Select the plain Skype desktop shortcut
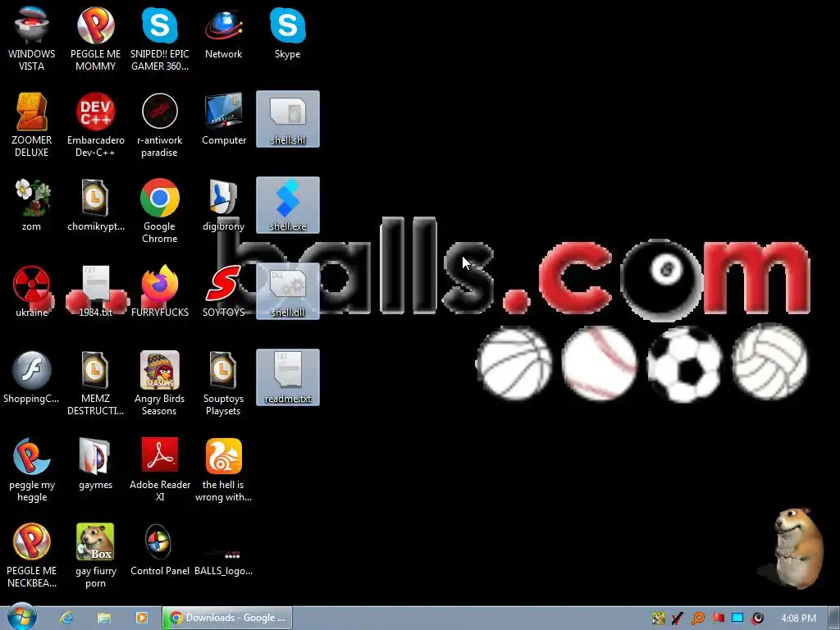Screen dimensions: 840x630 [x=288, y=33]
